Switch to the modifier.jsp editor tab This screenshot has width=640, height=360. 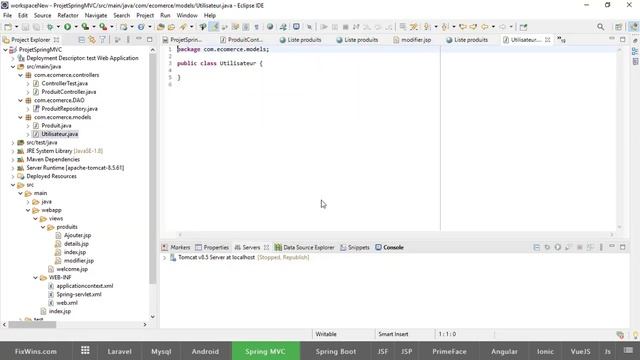pos(412,40)
